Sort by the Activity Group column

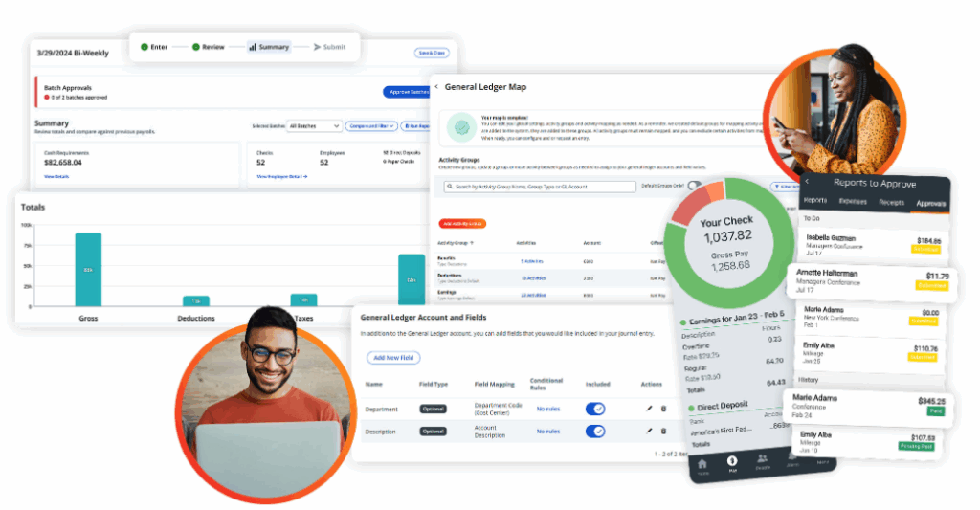coord(456,242)
